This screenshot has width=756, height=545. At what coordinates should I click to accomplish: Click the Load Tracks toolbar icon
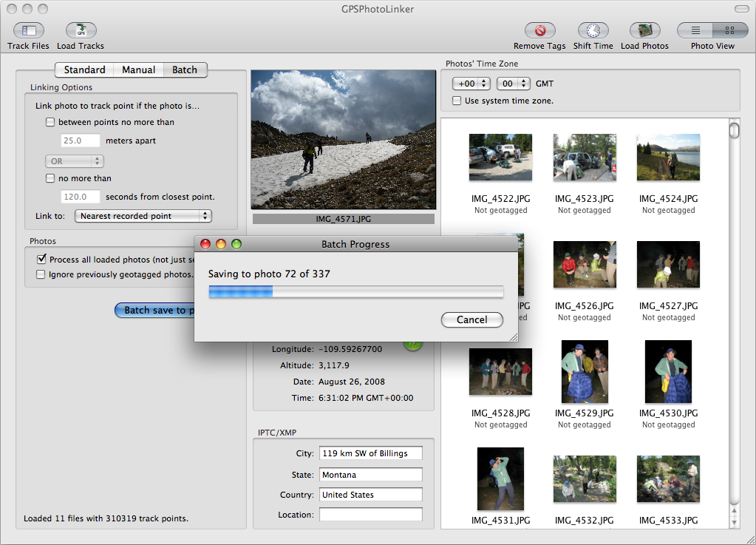81,30
